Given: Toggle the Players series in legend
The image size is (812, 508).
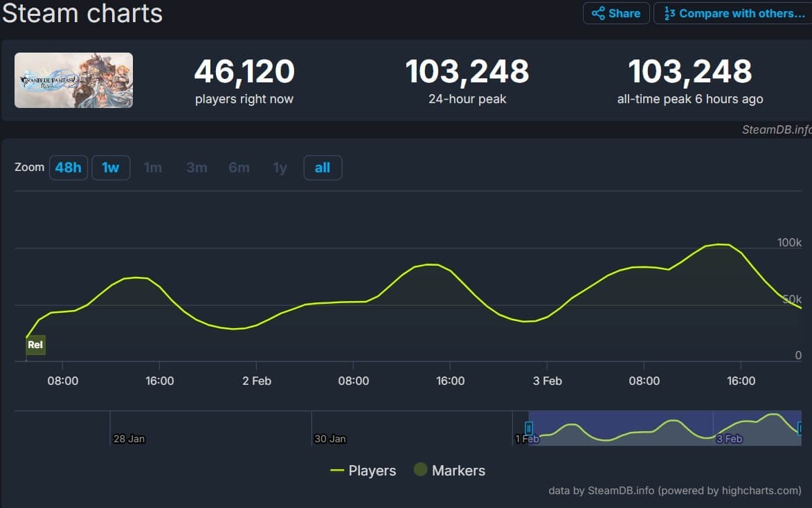Looking at the screenshot, I should coord(363,471).
